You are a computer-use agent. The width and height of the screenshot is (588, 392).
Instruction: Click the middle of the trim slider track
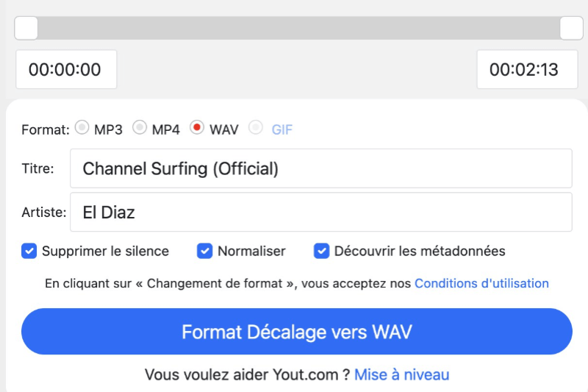pos(298,28)
